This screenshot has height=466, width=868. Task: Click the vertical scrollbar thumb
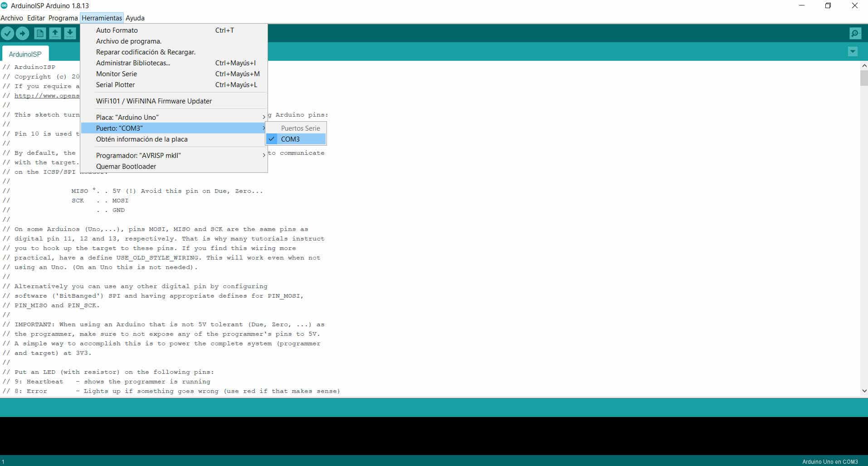[864, 78]
